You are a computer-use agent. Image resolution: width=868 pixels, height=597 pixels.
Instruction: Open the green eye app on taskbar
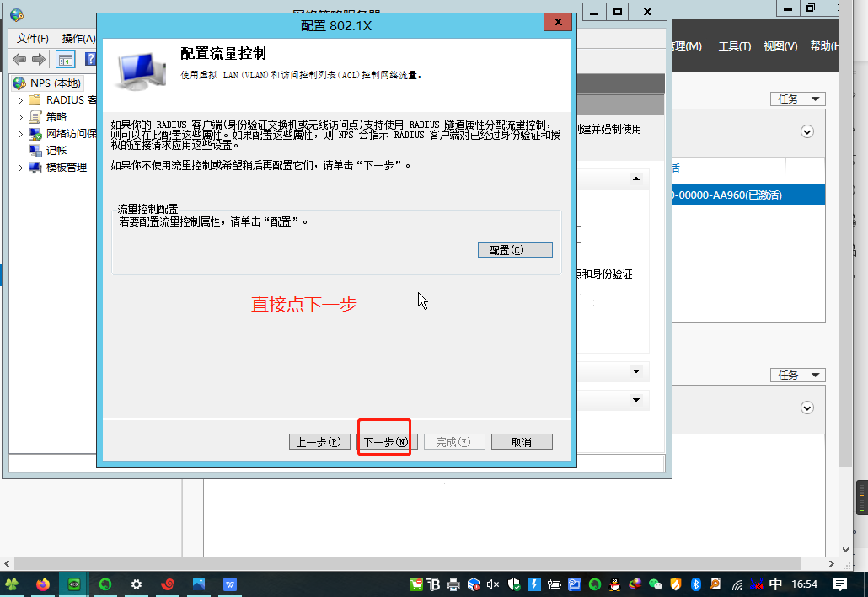73,584
